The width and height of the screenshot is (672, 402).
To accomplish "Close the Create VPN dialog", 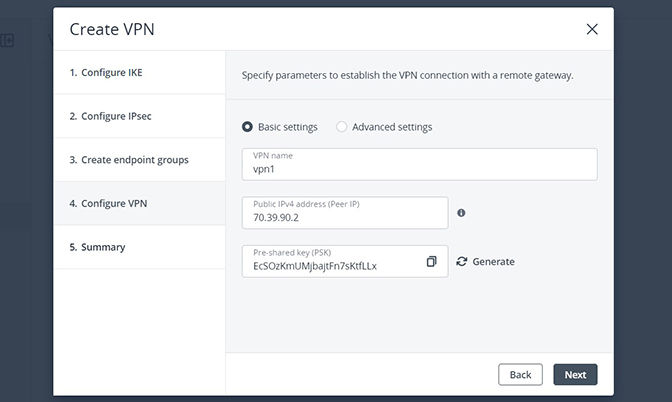I will 592,29.
